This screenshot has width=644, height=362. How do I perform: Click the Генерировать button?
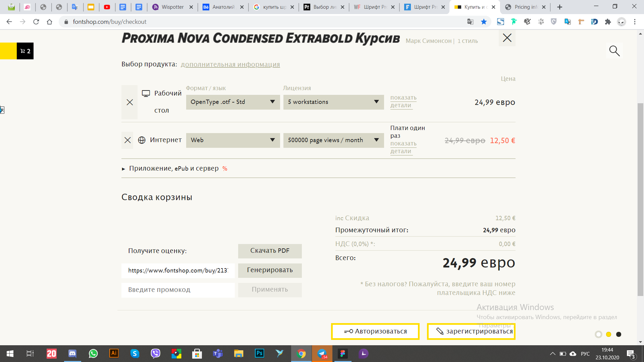pyautogui.click(x=270, y=270)
